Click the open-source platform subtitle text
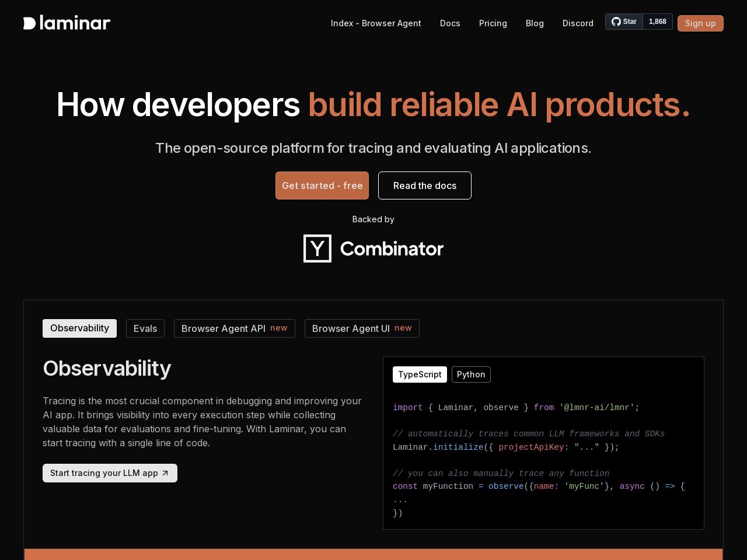Image resolution: width=747 pixels, height=560 pixels. (373, 148)
